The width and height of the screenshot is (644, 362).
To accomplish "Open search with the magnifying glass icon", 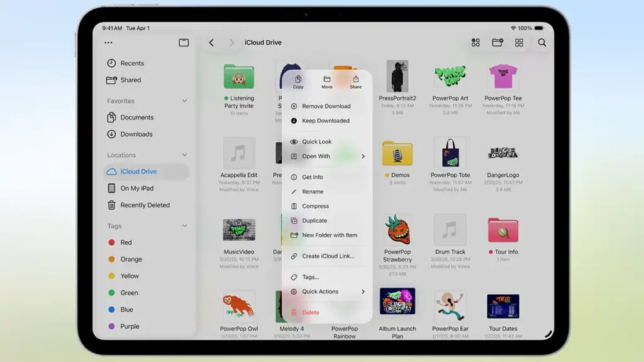I will pos(541,43).
